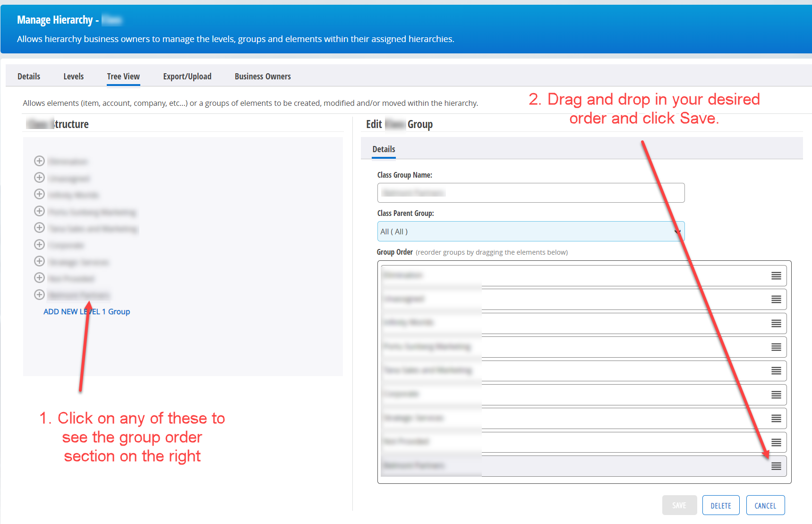Click the plus icon beside the last tree item
812x524 pixels.
point(39,294)
